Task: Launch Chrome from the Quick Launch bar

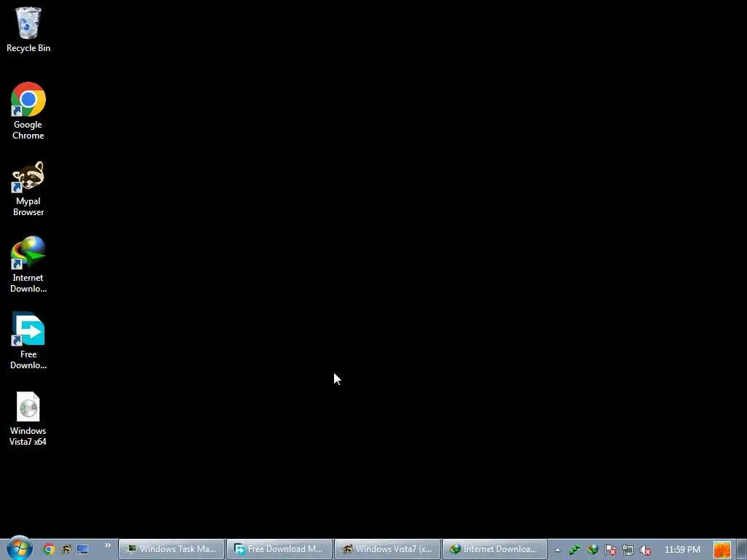Action: (49, 549)
